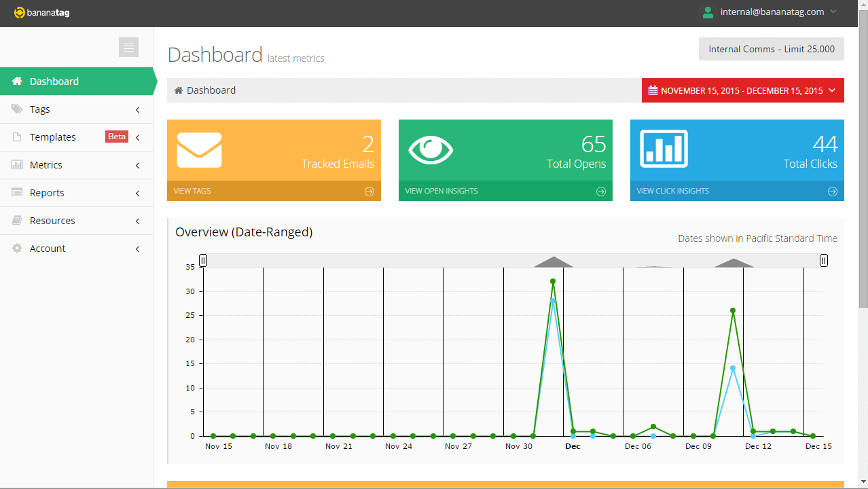Click the green data point at the highest peak

[x=553, y=281]
